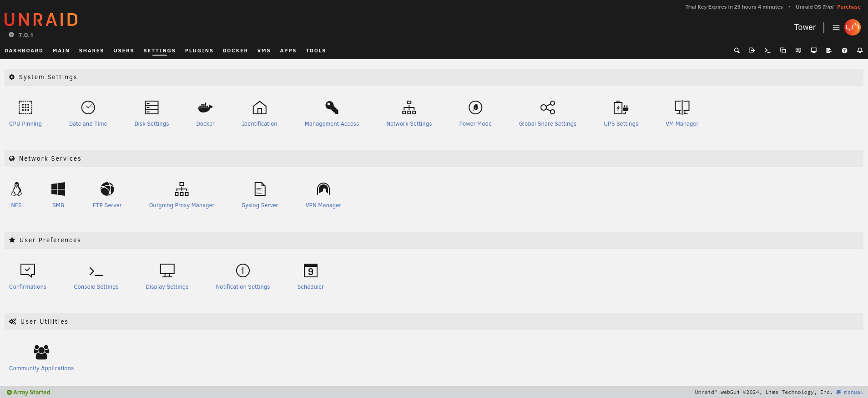Click the User Utilities section header
868x398 pixels.
tap(434, 321)
